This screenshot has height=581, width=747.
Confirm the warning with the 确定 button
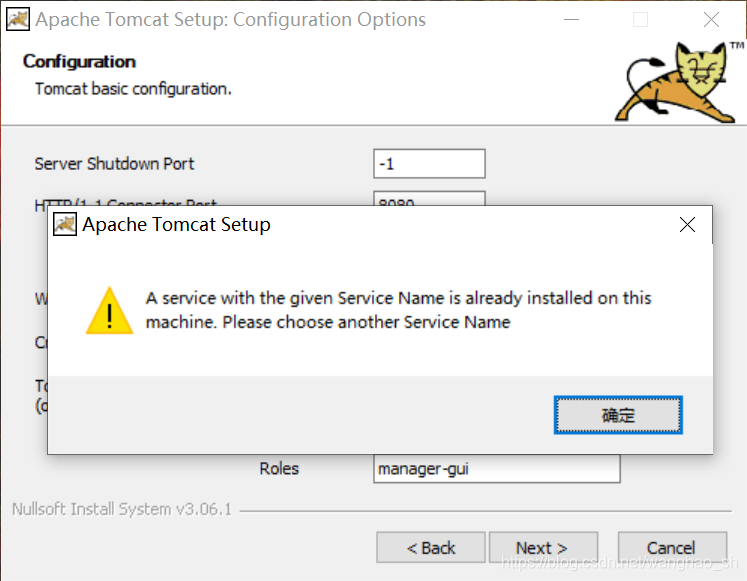[618, 415]
